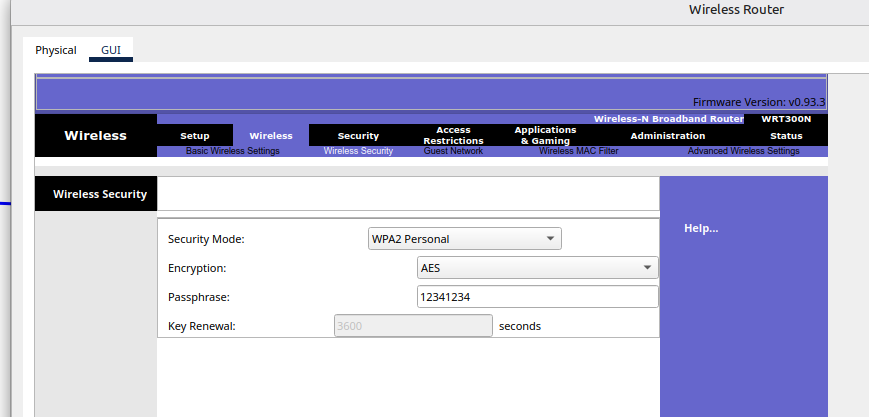
Task: Expand the Security Mode dropdown
Action: tap(464, 239)
